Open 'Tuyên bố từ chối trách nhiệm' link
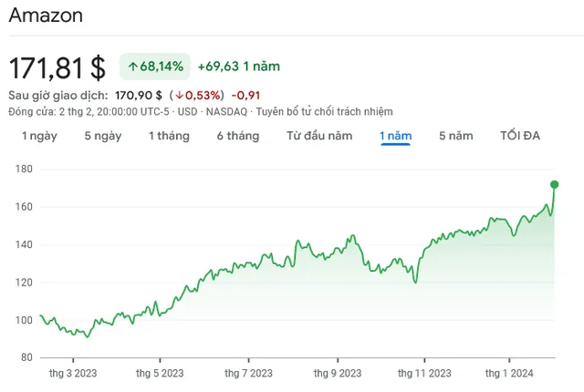The height and width of the screenshot is (392, 584). [324, 111]
